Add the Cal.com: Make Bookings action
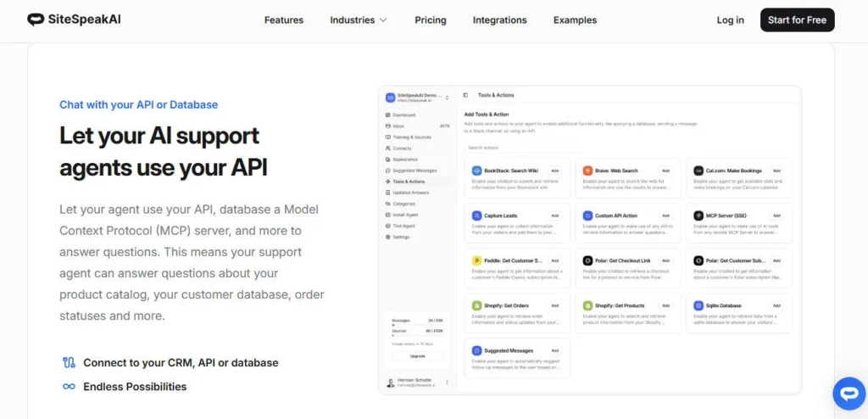868x419 pixels. point(776,170)
